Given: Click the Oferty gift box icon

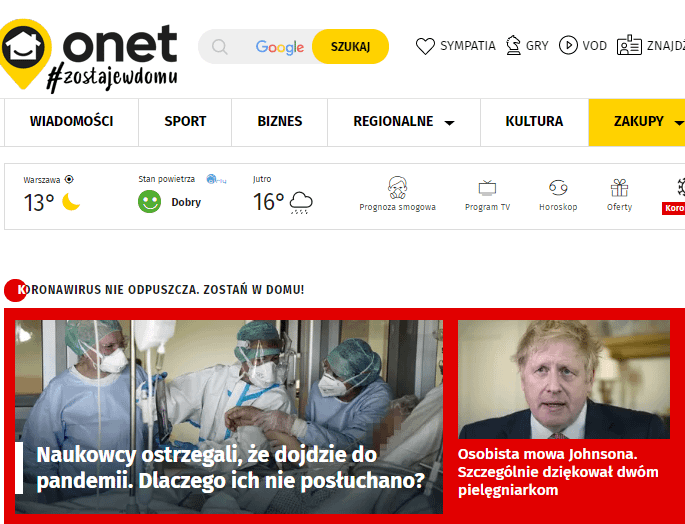Looking at the screenshot, I should click(x=619, y=188).
